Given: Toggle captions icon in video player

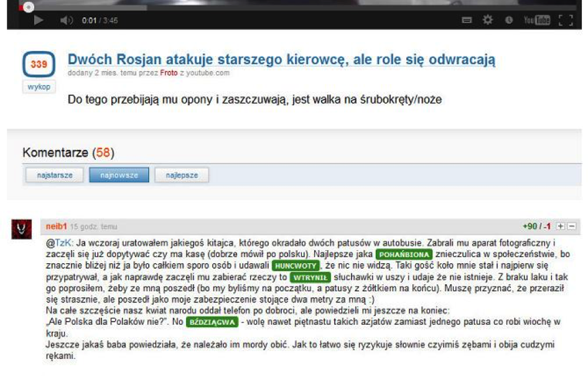Looking at the screenshot, I should pos(467,21).
